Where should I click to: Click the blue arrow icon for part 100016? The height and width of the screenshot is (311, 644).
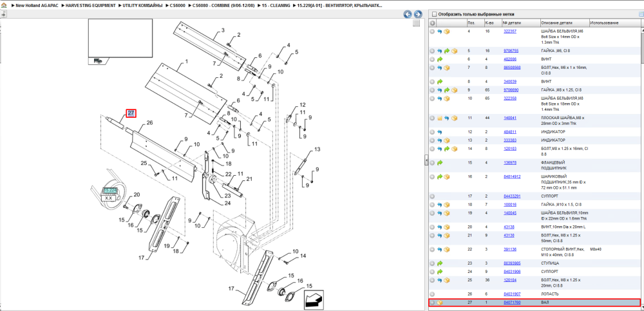[x=439, y=205]
